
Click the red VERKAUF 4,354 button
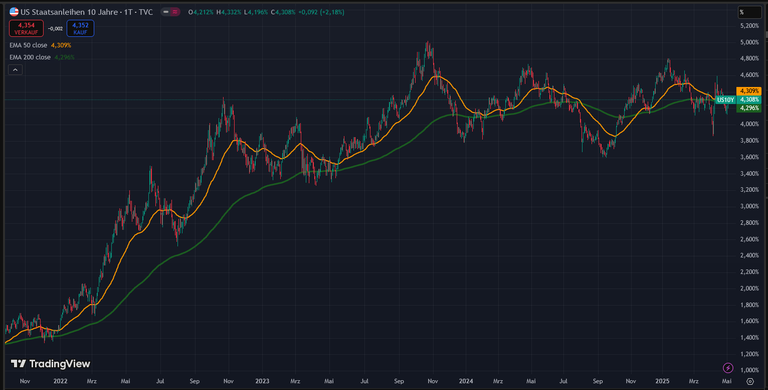point(26,28)
